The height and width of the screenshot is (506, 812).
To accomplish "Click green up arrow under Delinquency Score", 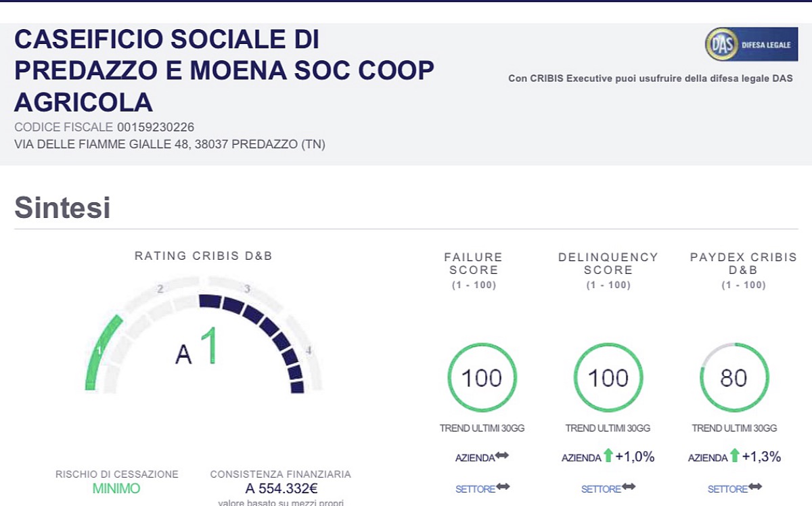I will 608,457.
